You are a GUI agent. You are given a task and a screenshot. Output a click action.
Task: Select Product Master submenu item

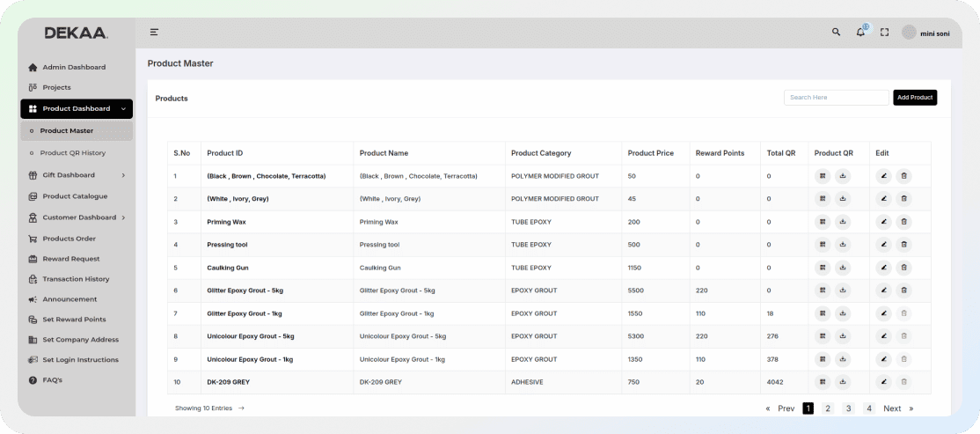coord(77,130)
